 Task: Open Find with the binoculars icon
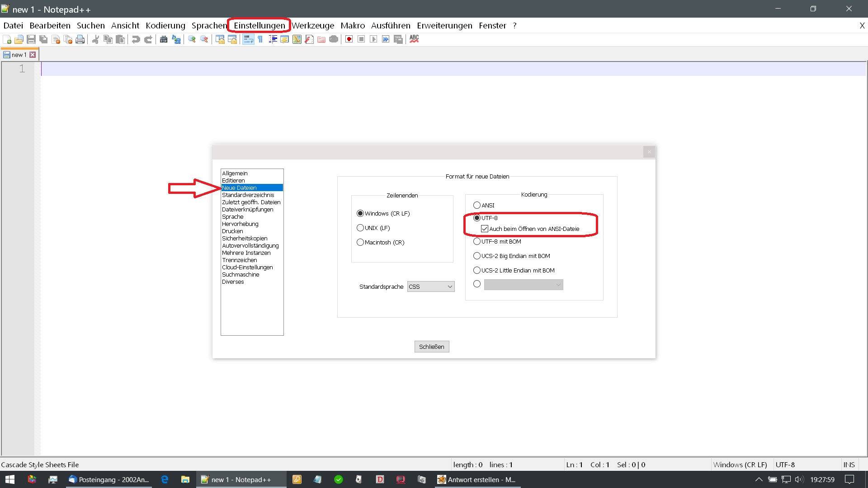click(164, 40)
